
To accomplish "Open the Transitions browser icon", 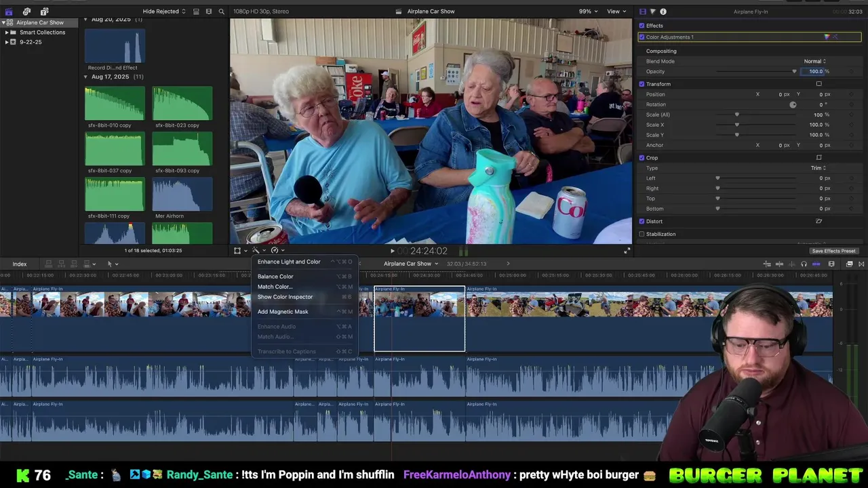I will [x=861, y=264].
